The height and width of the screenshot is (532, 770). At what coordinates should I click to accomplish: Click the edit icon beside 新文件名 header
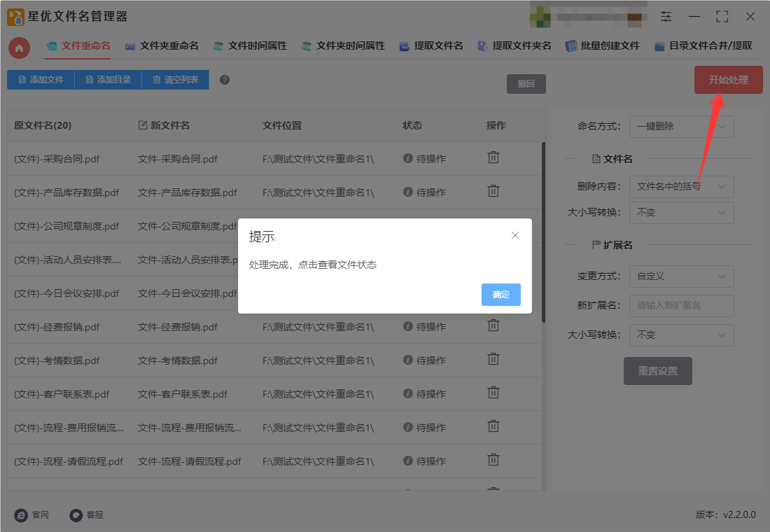tap(143, 125)
